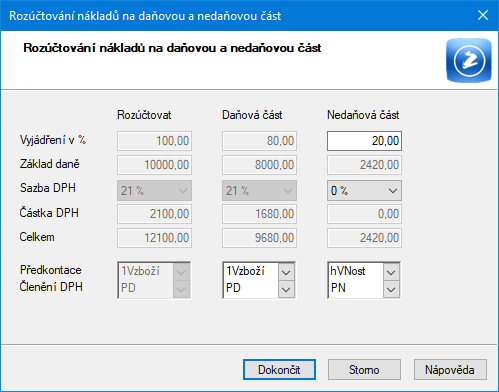Screen dimensions: 499x392
Task: Focus the Nedaňová část percent field 20,00
Action: pyautogui.click(x=364, y=141)
